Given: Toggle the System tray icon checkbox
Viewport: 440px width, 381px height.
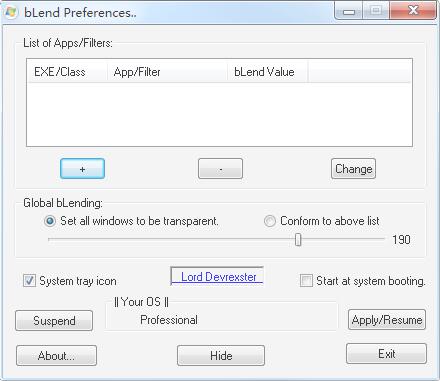Looking at the screenshot, I should (29, 281).
